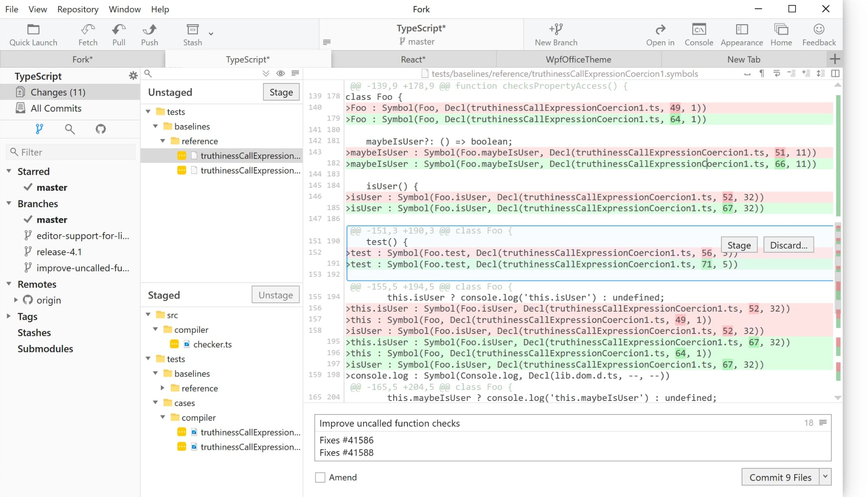Click the search icon above Unstaged list
This screenshot has height=497, width=868.
tap(148, 73)
